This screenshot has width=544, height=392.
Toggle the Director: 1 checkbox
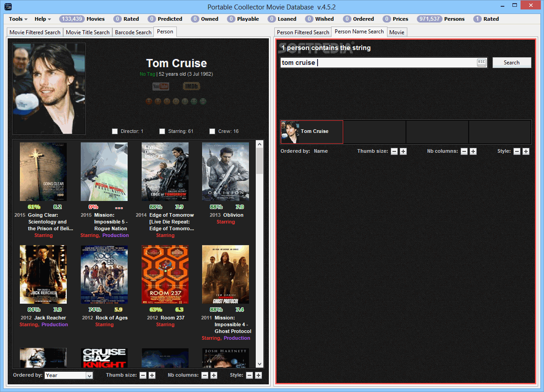point(115,132)
